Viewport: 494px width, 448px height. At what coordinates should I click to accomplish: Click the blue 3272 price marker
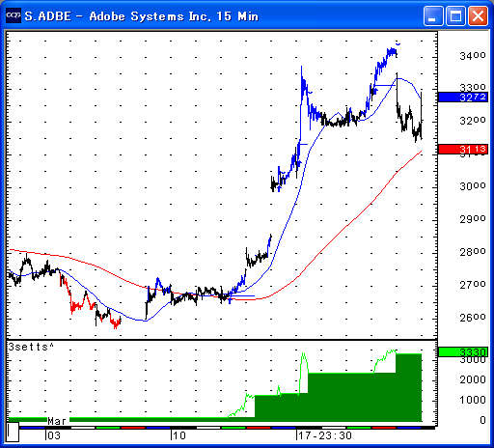463,97
